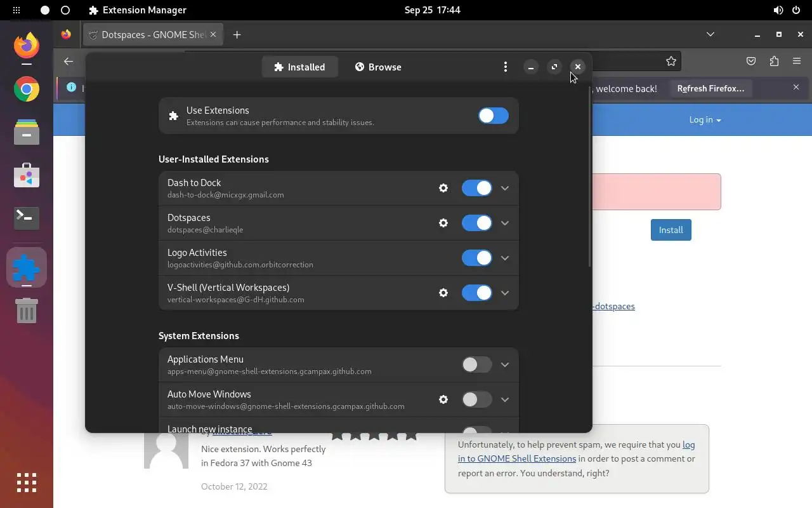Screen dimensions: 812x508
Task: Toggle the Use Extensions master switch
Action: pyautogui.click(x=494, y=116)
